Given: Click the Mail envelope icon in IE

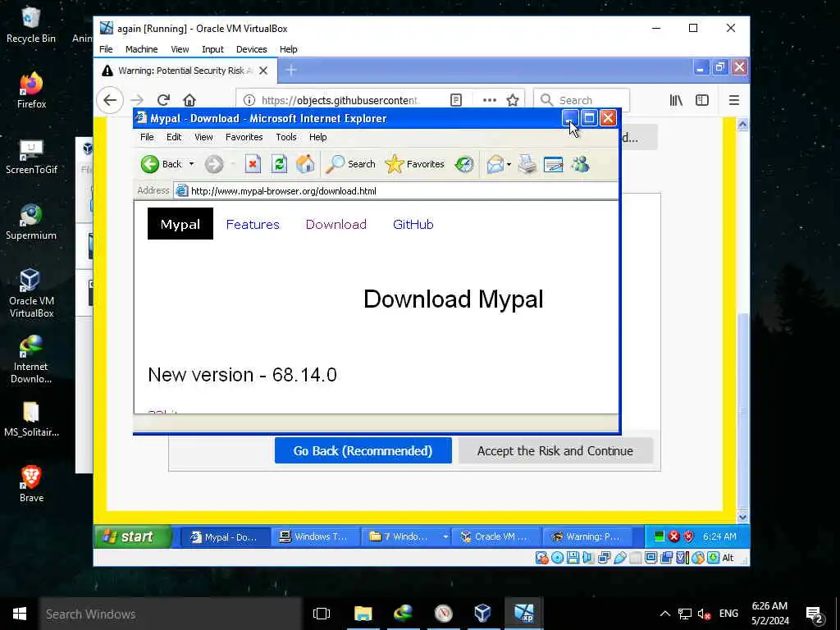Looking at the screenshot, I should click(495, 164).
